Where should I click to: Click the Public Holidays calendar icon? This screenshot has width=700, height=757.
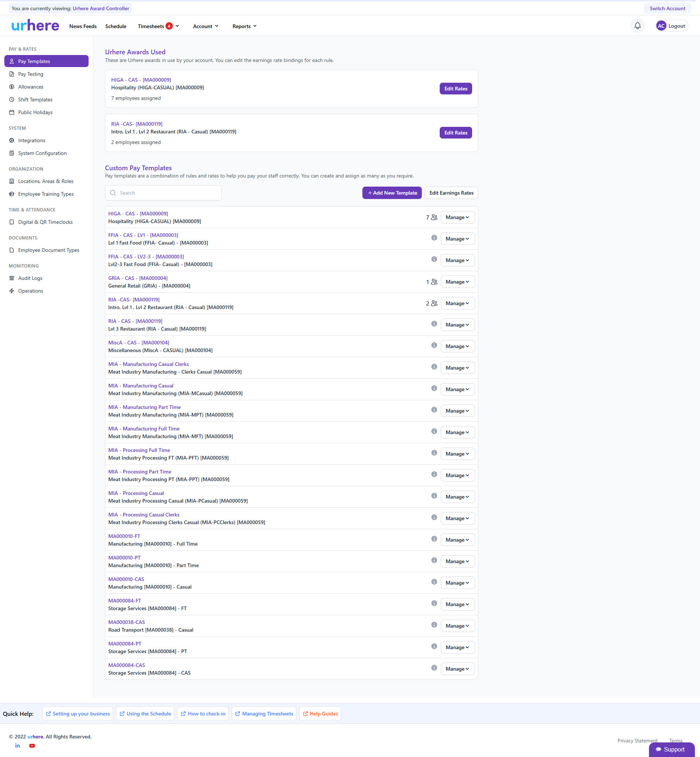click(x=12, y=113)
